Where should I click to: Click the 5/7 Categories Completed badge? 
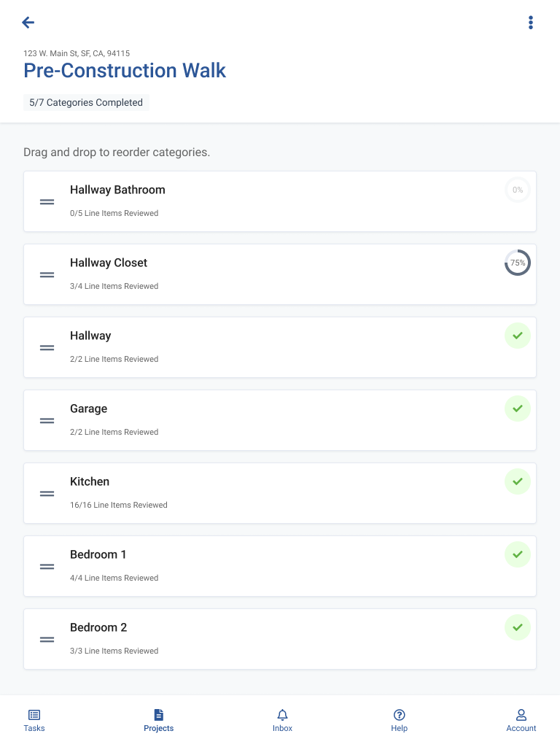[86, 103]
